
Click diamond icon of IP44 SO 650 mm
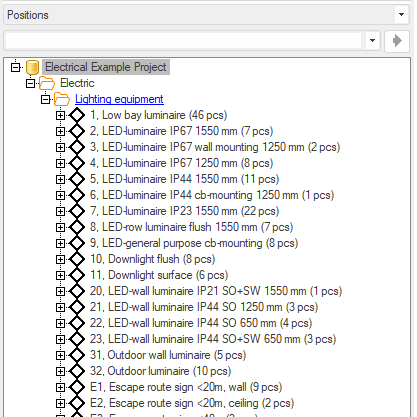[x=77, y=323]
